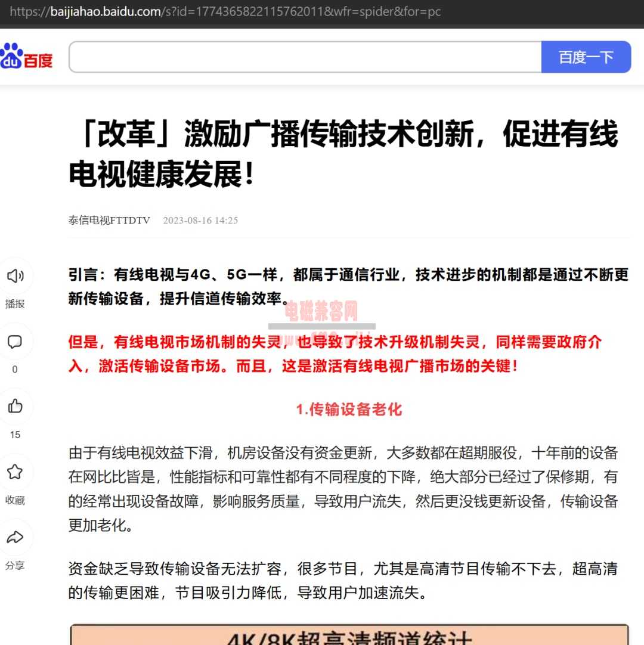The height and width of the screenshot is (645, 644).
Task: Click the comment count 0
Action: [15, 370]
